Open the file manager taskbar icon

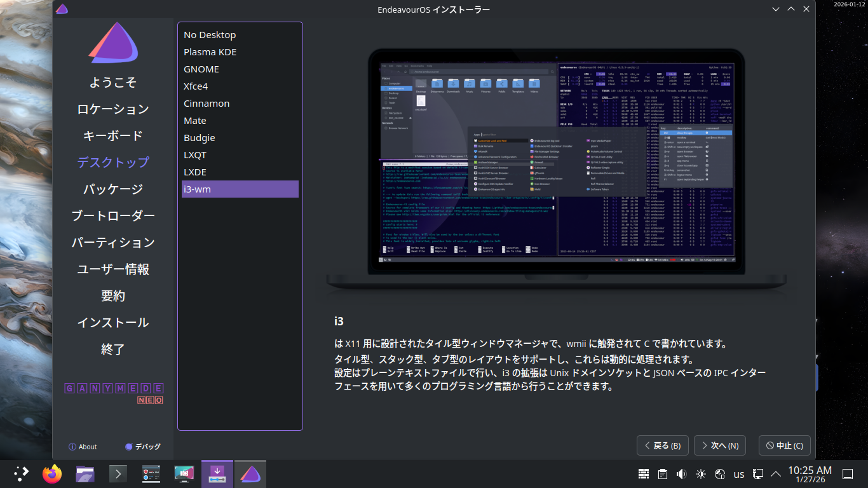[85, 474]
